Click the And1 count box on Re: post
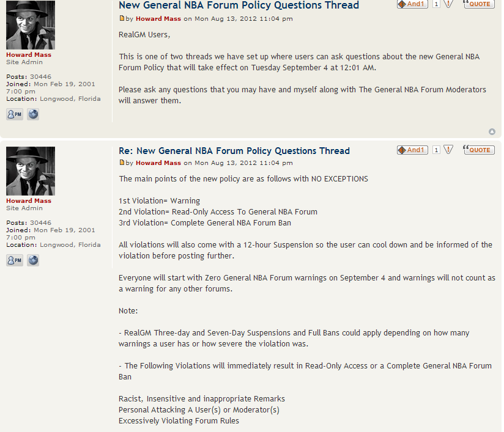The width and height of the screenshot is (504, 432). coord(436,150)
